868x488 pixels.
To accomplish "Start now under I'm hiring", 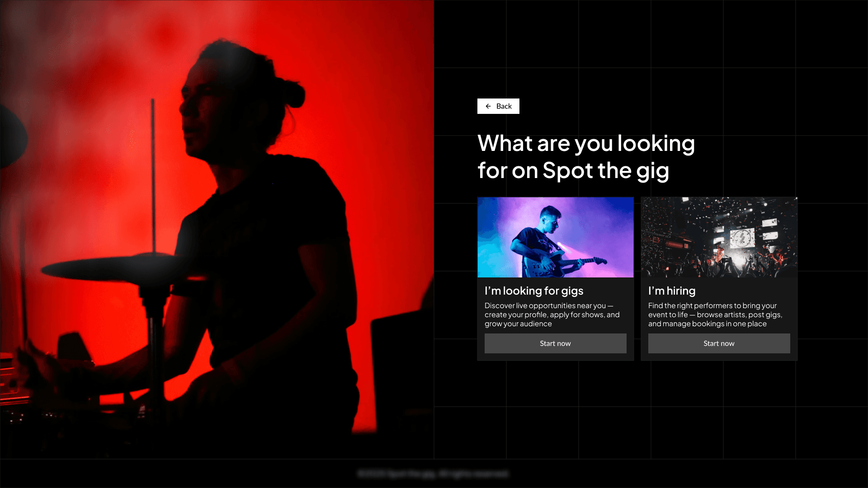I will pyautogui.click(x=719, y=343).
